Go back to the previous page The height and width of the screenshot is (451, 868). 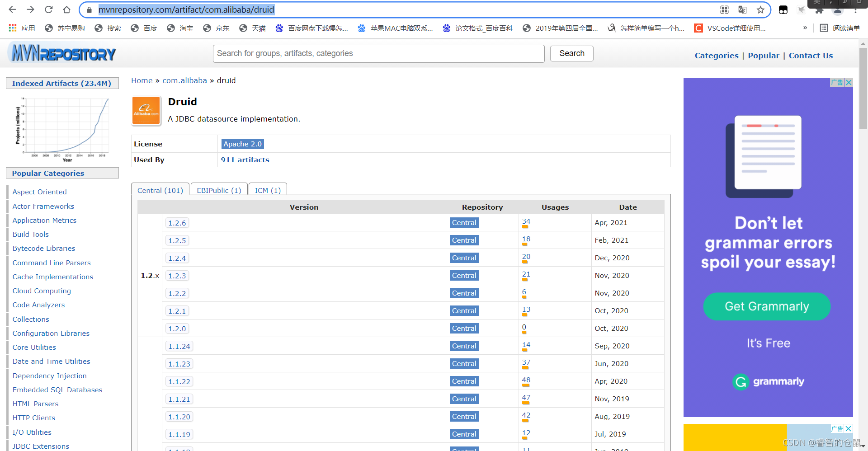[x=13, y=9]
